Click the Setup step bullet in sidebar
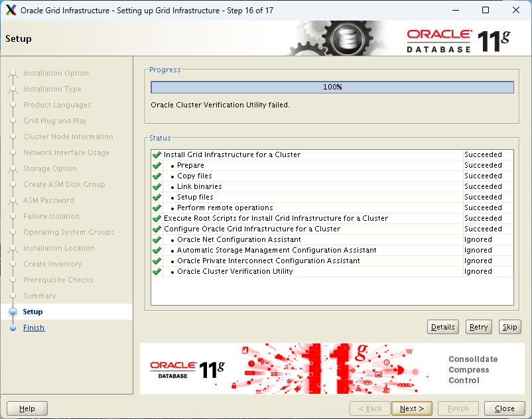Viewport: 532px width, 419px height. point(13,312)
